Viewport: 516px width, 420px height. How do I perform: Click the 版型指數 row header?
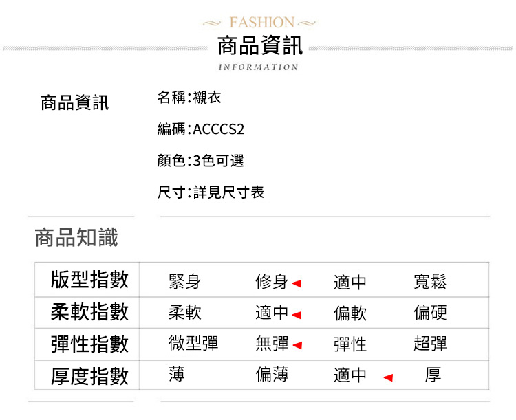point(89,280)
